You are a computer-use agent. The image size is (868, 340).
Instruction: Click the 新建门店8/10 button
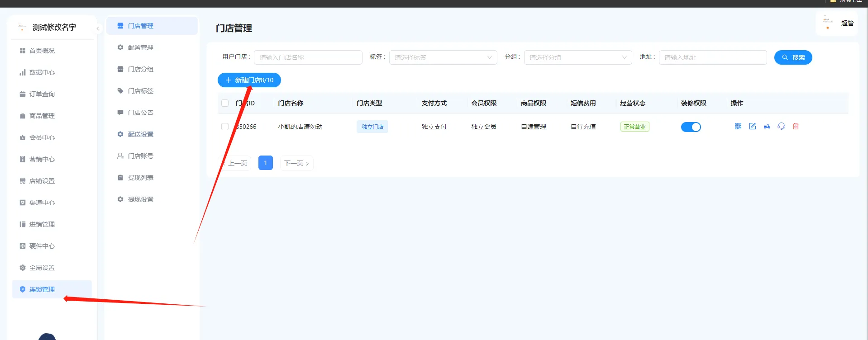tap(249, 80)
